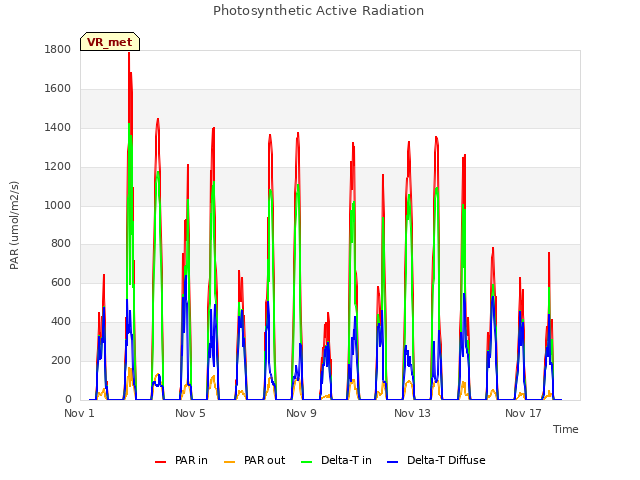The width and height of the screenshot is (640, 480).
Task: Click the Nov 5 x-axis tick label
Action: [x=190, y=413]
